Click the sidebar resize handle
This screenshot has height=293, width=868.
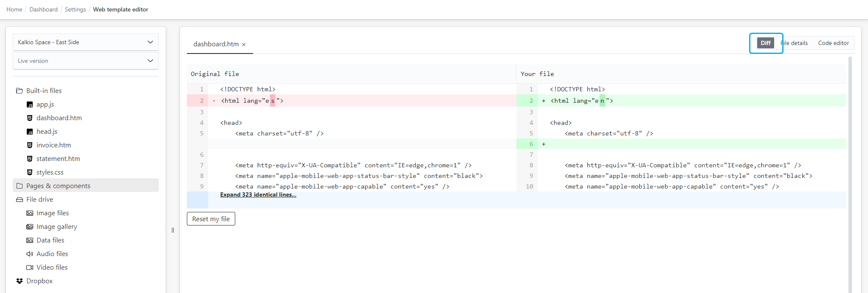coord(173,230)
